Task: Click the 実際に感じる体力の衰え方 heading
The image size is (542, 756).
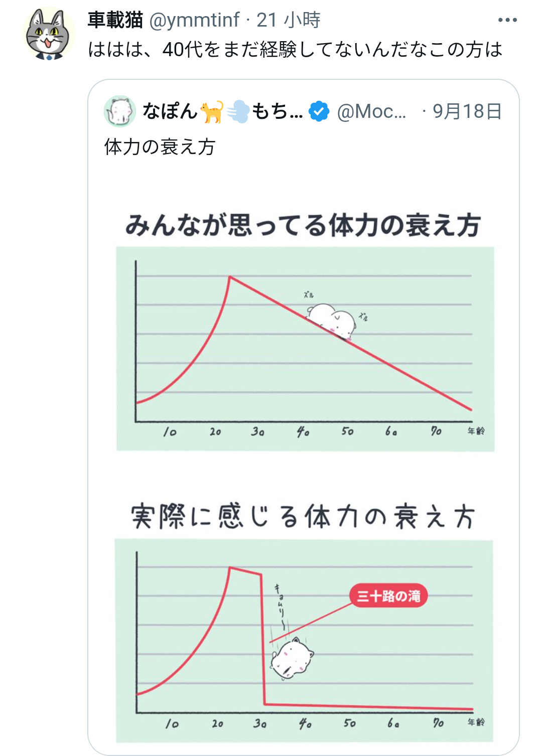Action: click(303, 517)
